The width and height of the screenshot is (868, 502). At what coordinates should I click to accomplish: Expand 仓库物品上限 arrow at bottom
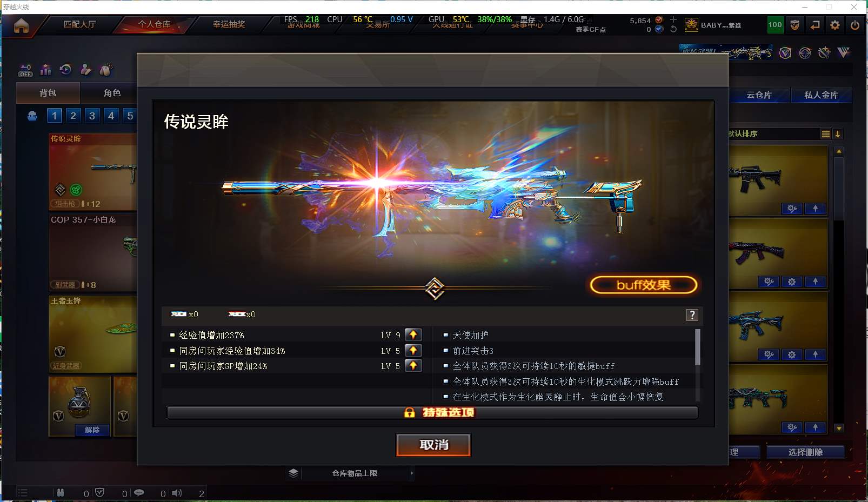click(x=412, y=473)
